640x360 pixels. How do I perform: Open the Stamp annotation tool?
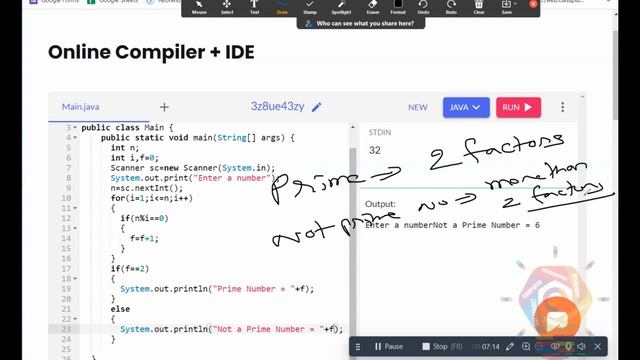point(310,7)
